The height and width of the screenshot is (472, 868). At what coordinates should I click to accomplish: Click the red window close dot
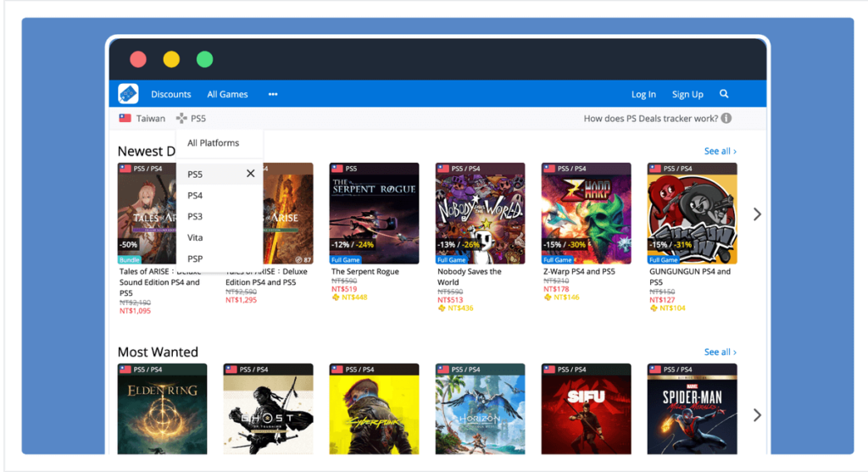[x=138, y=59]
